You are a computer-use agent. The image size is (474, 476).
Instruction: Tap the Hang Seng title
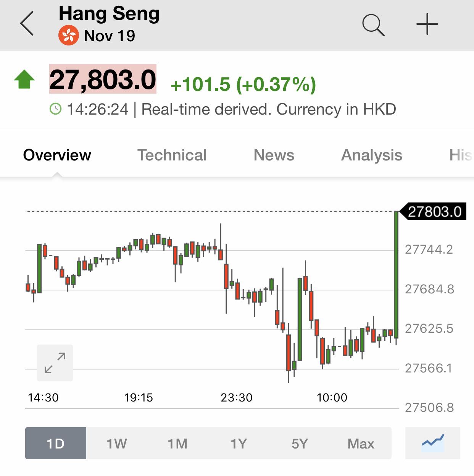click(109, 14)
